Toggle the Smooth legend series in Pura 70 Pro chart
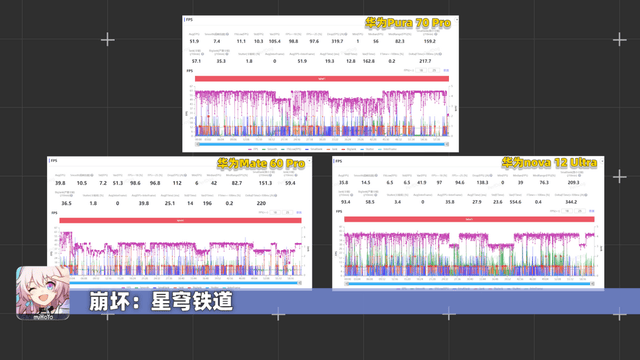 pyautogui.click(x=270, y=149)
